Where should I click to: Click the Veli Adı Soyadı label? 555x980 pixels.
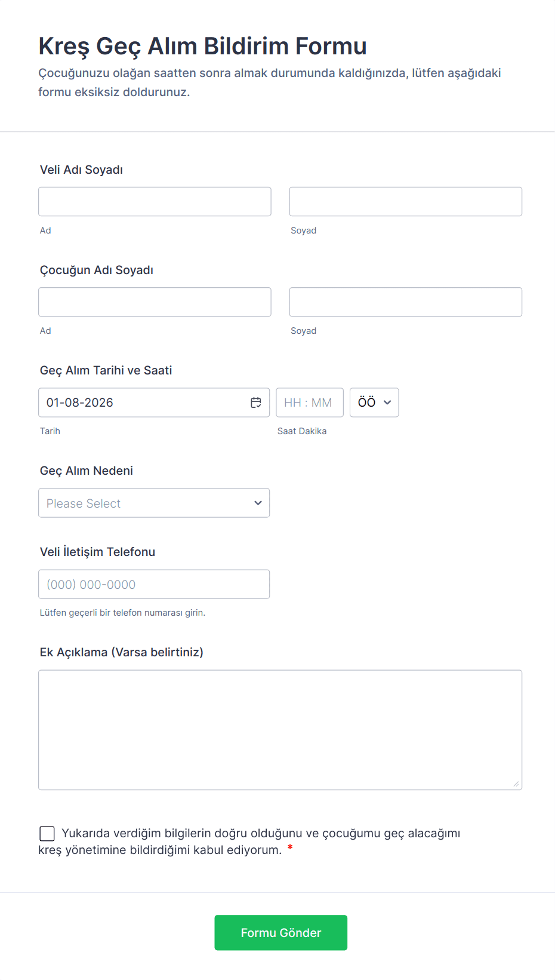point(81,170)
